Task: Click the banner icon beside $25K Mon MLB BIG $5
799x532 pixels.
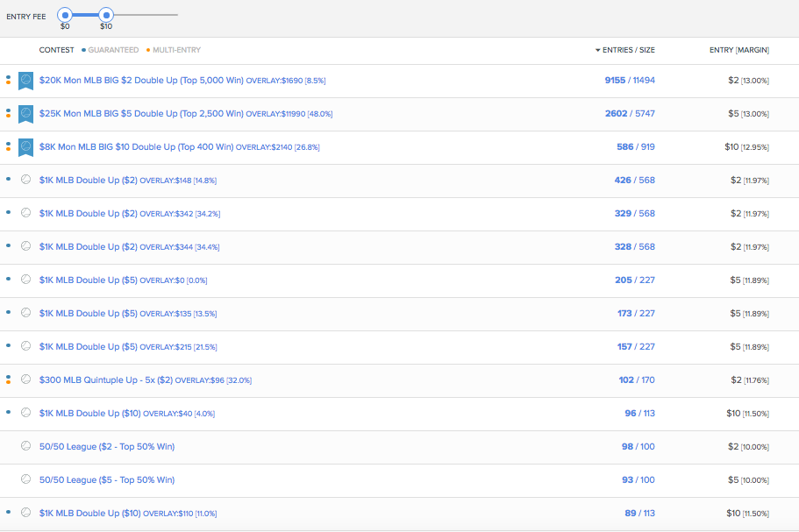Action: click(25, 114)
